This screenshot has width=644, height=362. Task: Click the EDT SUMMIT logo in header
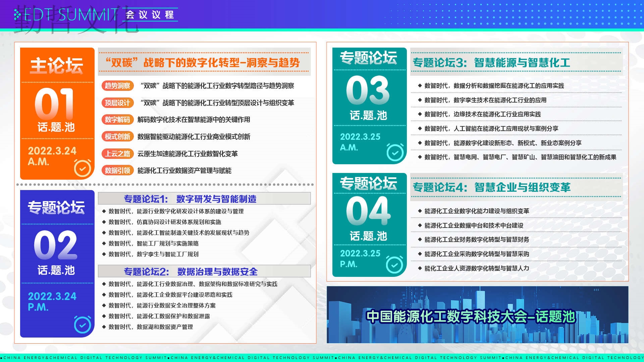pyautogui.click(x=66, y=15)
